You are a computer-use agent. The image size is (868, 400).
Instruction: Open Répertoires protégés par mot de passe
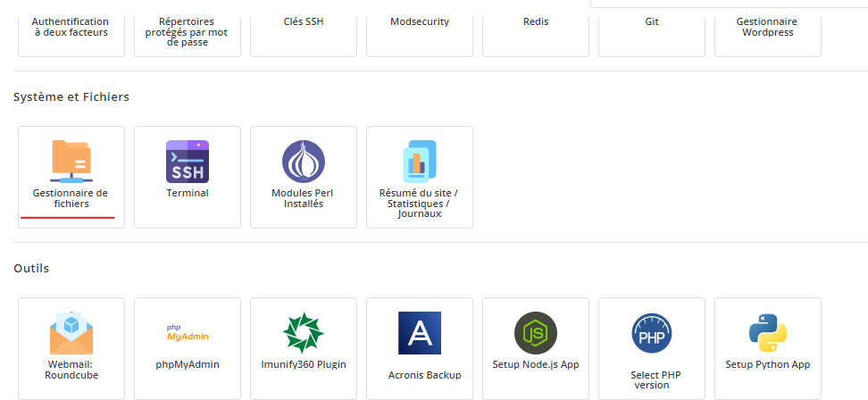(x=188, y=30)
